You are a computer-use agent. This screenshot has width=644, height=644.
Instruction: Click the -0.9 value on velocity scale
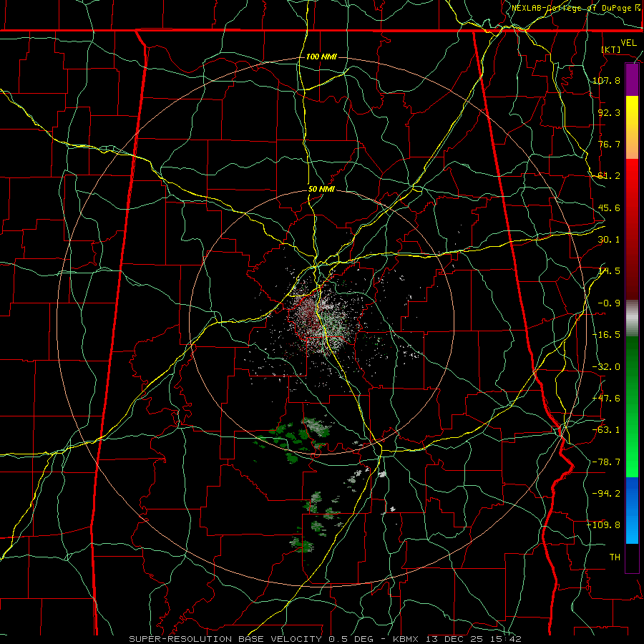609,303
